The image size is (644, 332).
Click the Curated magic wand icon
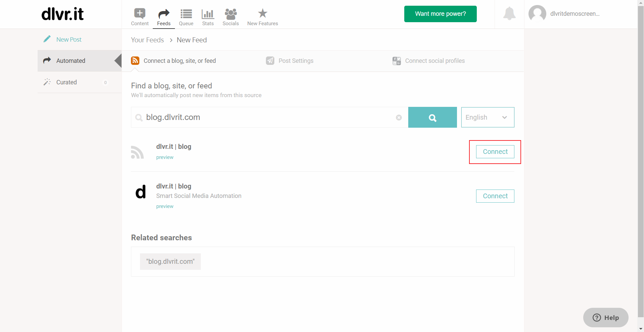47,82
